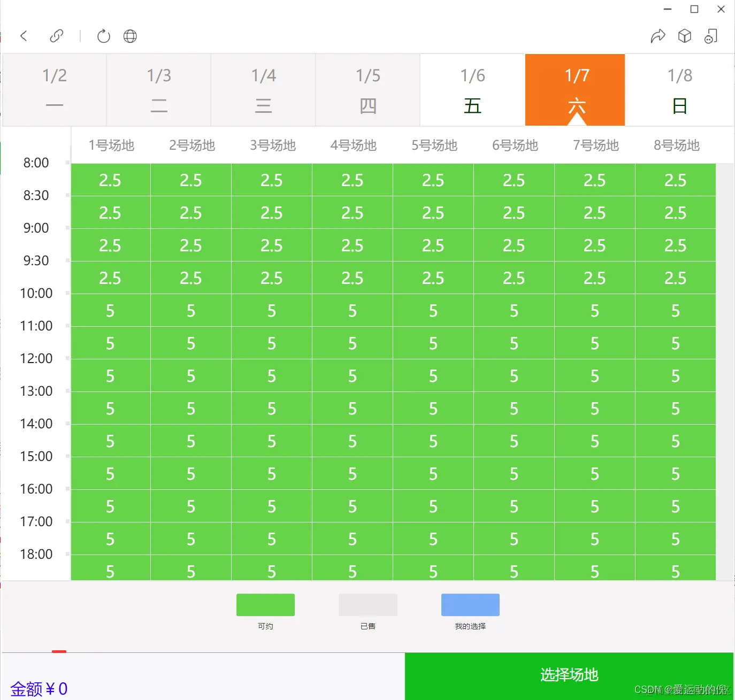Viewport: 735px width, 700px height.
Task: Click the 8号场地 column header
Action: [677, 145]
